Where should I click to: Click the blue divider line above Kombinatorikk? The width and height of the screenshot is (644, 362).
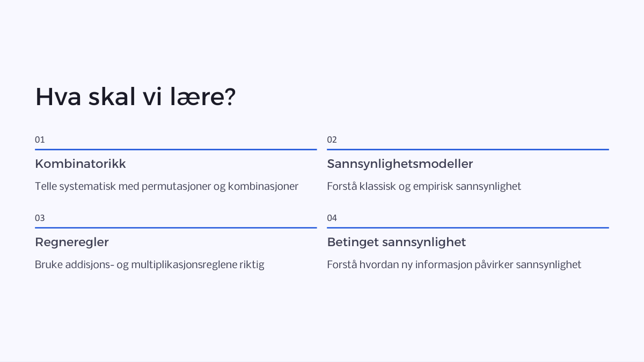pos(175,150)
